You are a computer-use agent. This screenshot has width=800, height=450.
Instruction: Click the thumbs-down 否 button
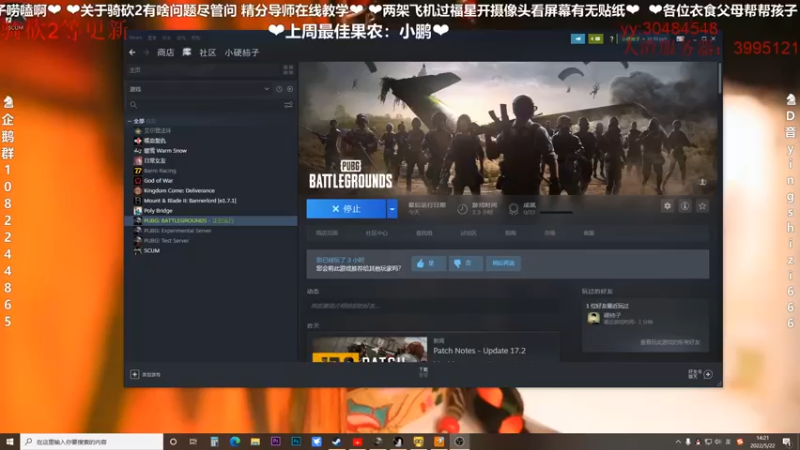pos(465,263)
